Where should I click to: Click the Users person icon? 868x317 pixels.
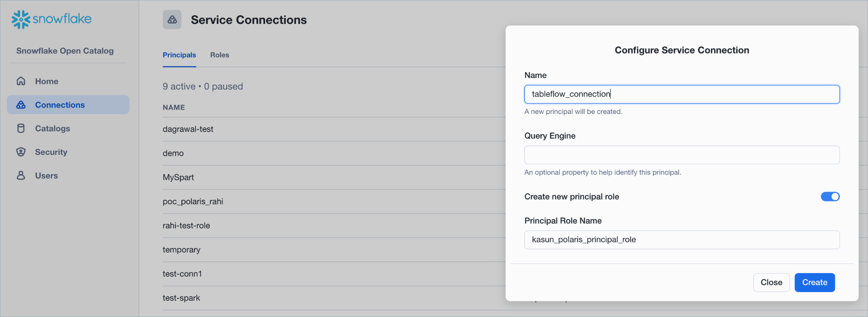coord(21,175)
